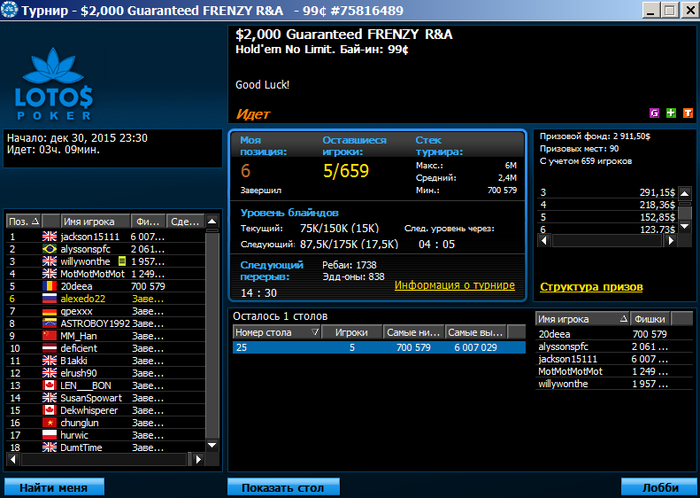Click the Romania flag next to 20deea
700x498 pixels.
[50, 286]
